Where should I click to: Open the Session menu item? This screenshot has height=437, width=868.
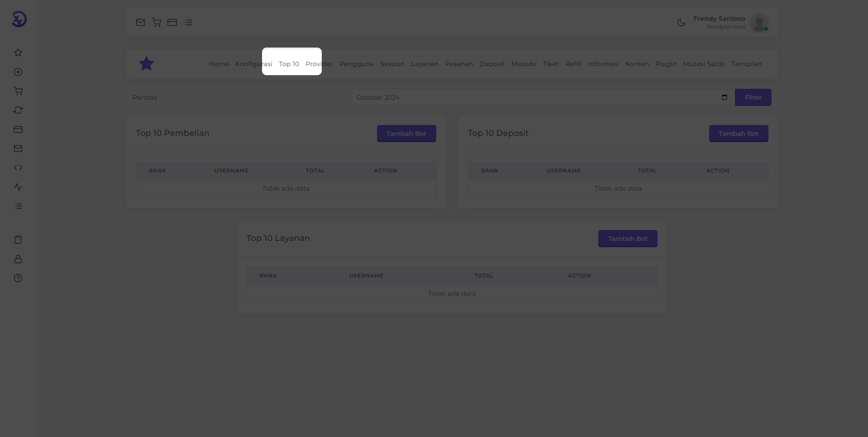[392, 64]
